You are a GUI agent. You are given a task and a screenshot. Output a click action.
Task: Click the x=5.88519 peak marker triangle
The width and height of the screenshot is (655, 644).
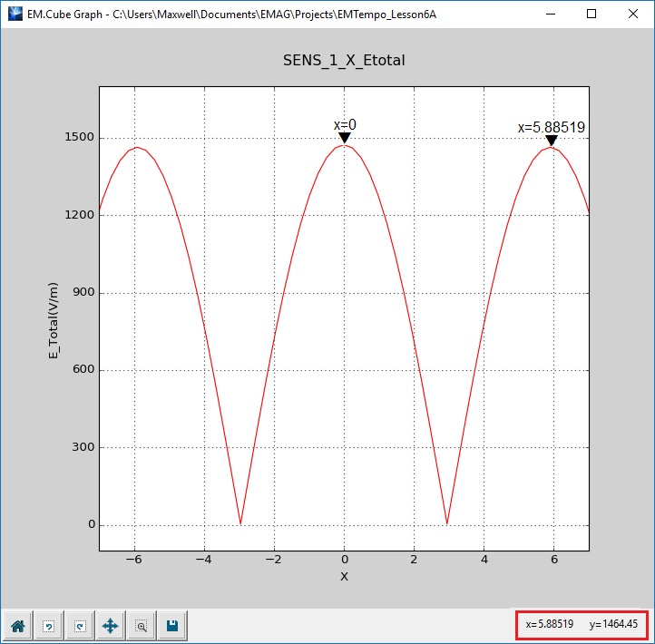551,141
